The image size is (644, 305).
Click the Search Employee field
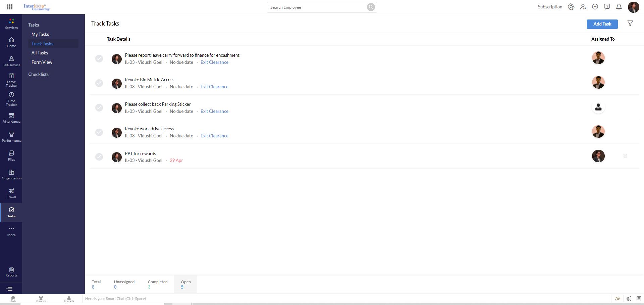[x=317, y=7]
